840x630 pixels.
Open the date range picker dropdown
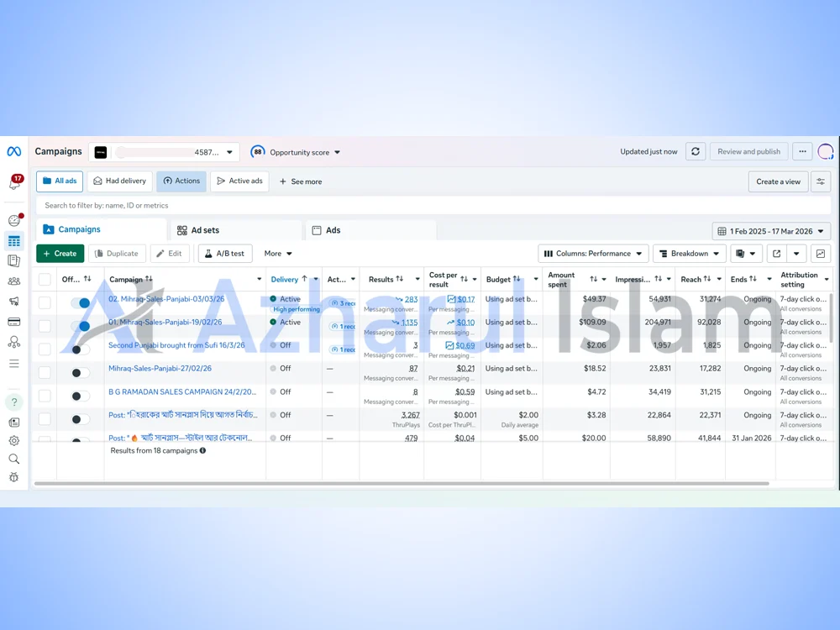coord(771,232)
